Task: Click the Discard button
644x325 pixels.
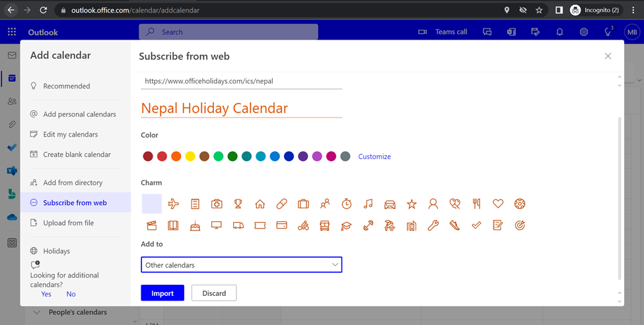Action: pyautogui.click(x=214, y=293)
